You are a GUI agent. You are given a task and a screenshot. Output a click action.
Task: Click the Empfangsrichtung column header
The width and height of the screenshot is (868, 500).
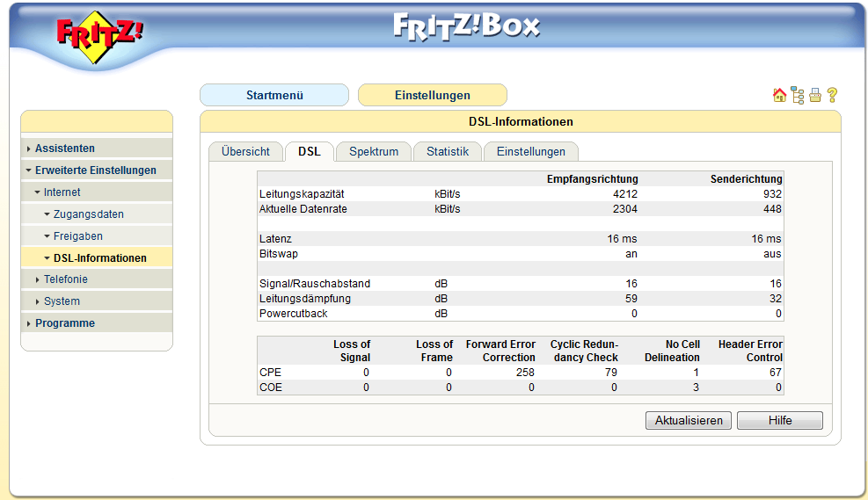point(593,179)
